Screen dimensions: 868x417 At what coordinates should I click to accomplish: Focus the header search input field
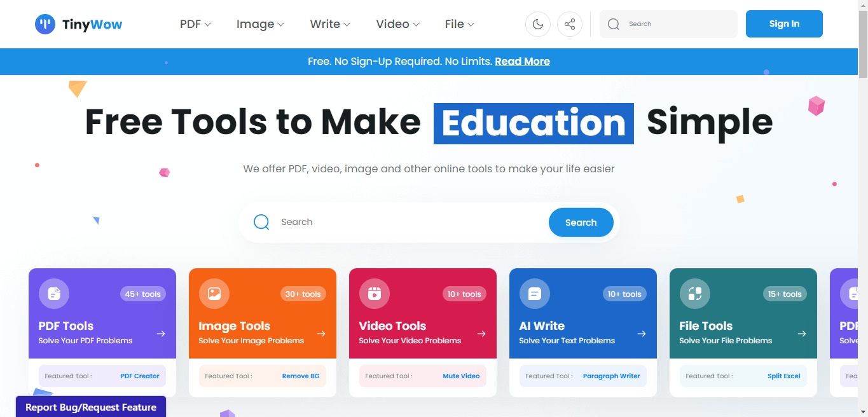[668, 24]
